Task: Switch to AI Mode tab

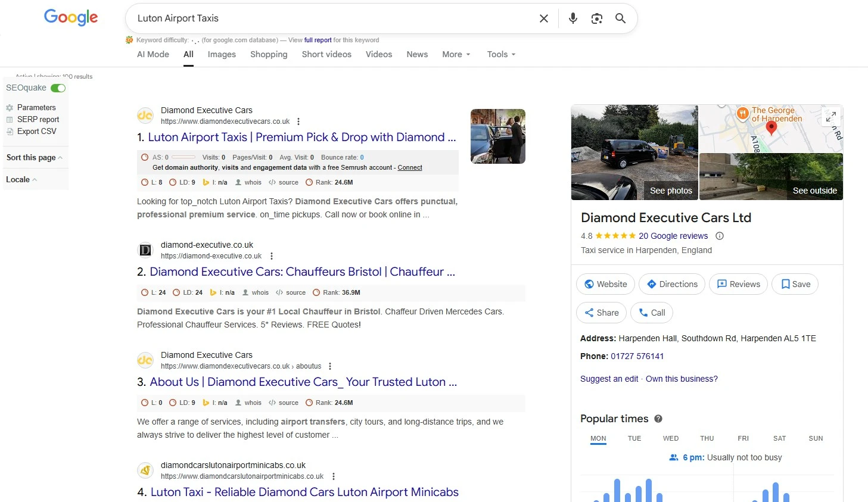Action: (x=153, y=54)
